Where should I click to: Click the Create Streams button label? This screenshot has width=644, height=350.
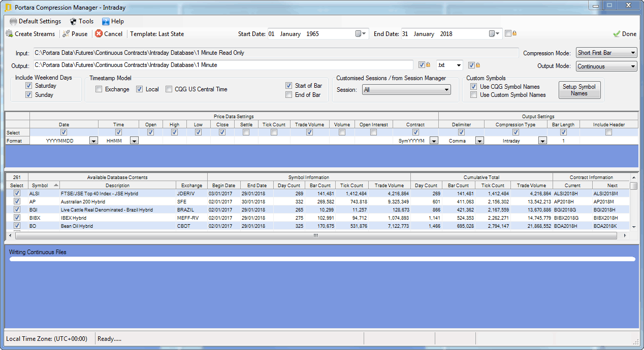click(35, 34)
